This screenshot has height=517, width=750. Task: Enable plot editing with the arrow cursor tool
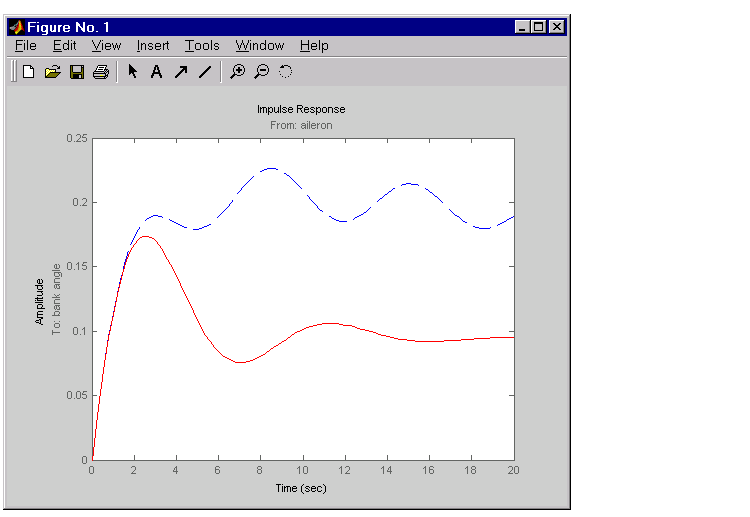(132, 72)
